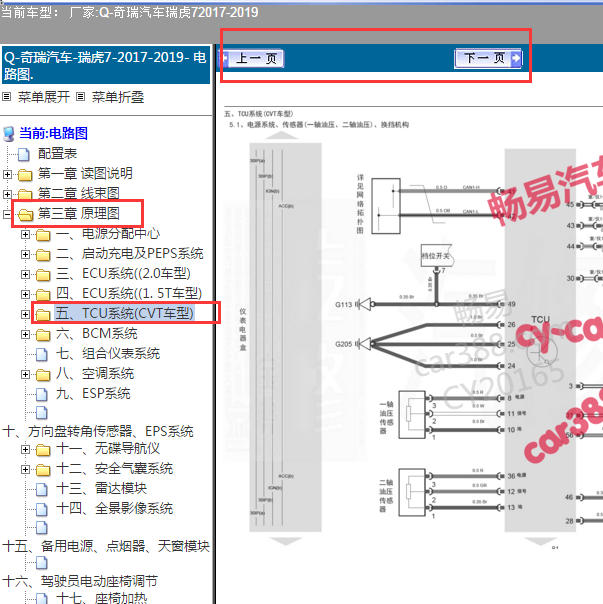Image resolution: width=603 pixels, height=604 pixels.
Task: Open 十五、备用电源、点烟器、天窗模块 page
Action: (x=106, y=546)
